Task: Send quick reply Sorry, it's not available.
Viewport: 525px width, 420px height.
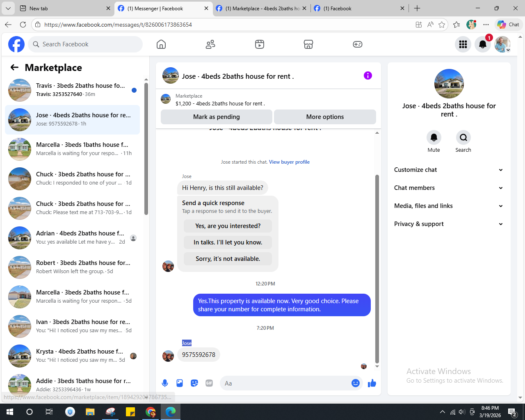Action: tap(228, 259)
